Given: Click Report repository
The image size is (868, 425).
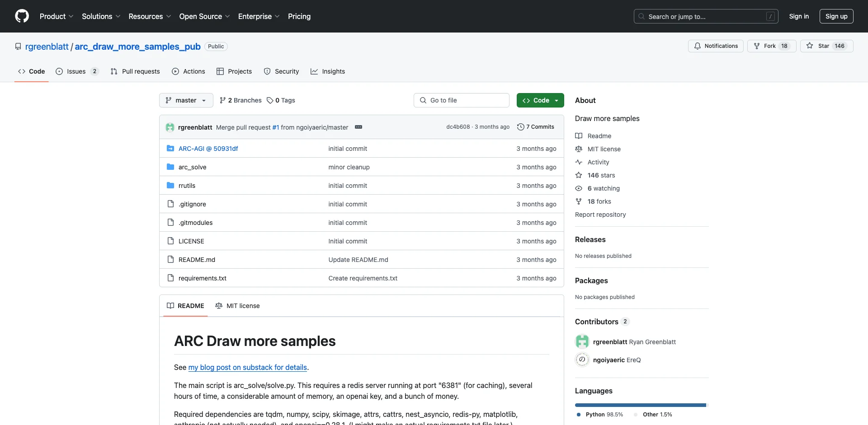Looking at the screenshot, I should click(x=600, y=215).
